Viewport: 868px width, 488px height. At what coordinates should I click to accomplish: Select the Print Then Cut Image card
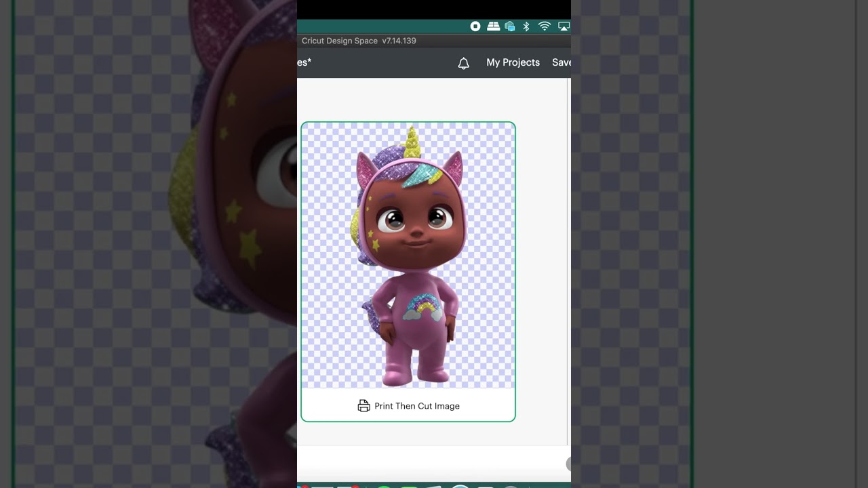coord(408,272)
